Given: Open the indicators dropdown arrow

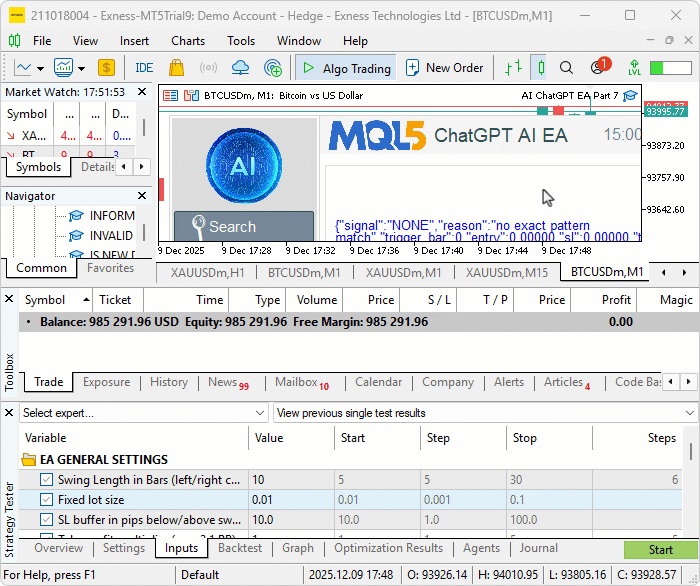Looking at the screenshot, I should coord(81,69).
